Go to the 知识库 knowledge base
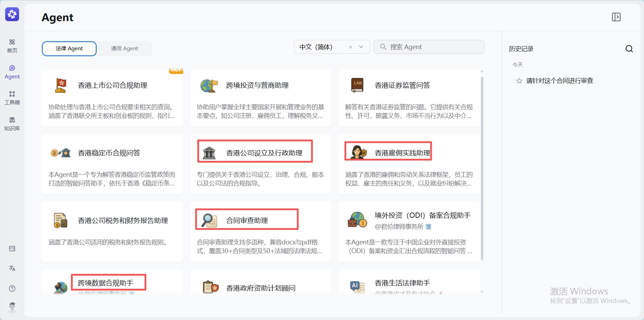 coord(12,124)
